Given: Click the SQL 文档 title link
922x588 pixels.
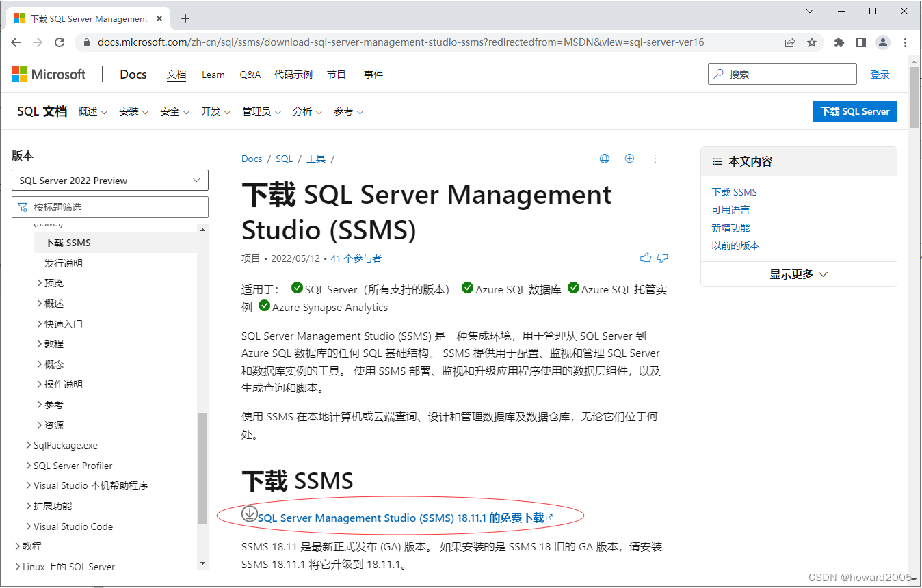Looking at the screenshot, I should pyautogui.click(x=42, y=111).
